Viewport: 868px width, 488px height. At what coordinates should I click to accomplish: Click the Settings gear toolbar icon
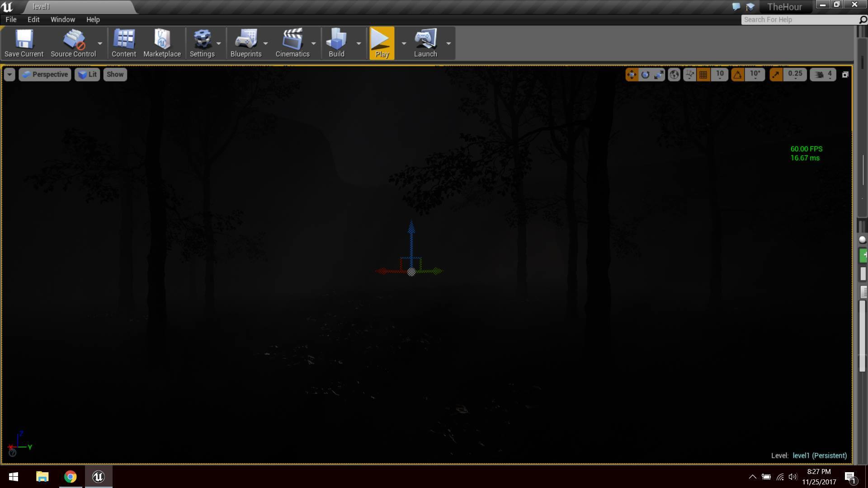point(202,43)
